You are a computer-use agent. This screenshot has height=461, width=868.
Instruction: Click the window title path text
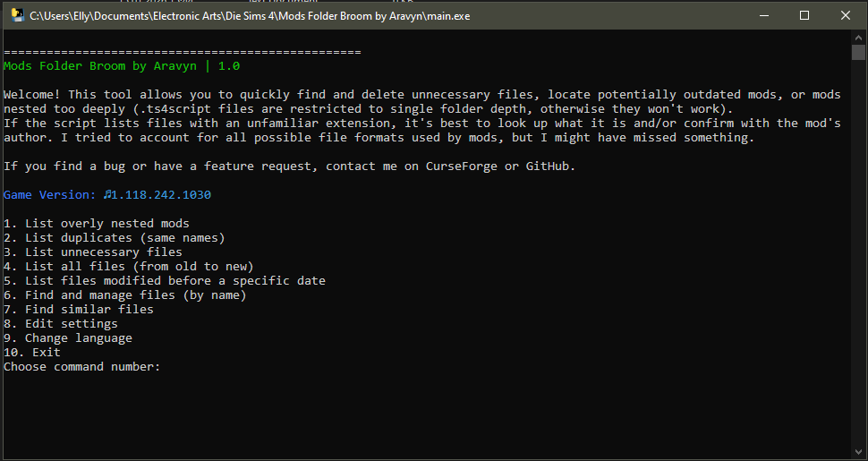(x=249, y=16)
